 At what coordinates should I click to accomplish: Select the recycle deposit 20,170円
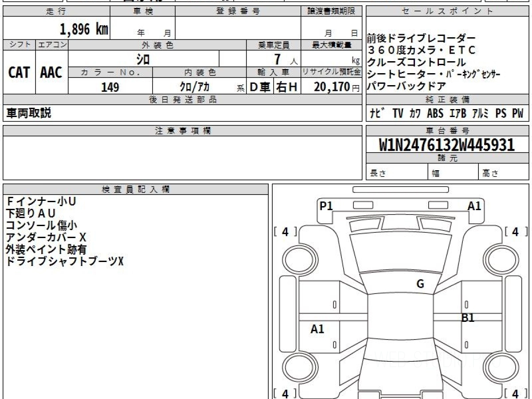[x=336, y=87]
